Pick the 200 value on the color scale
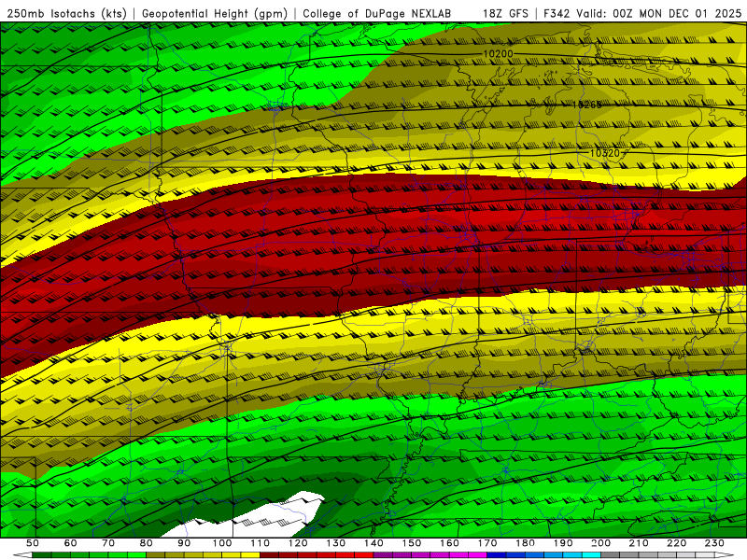Viewport: 747px width, 560px height. click(x=600, y=543)
